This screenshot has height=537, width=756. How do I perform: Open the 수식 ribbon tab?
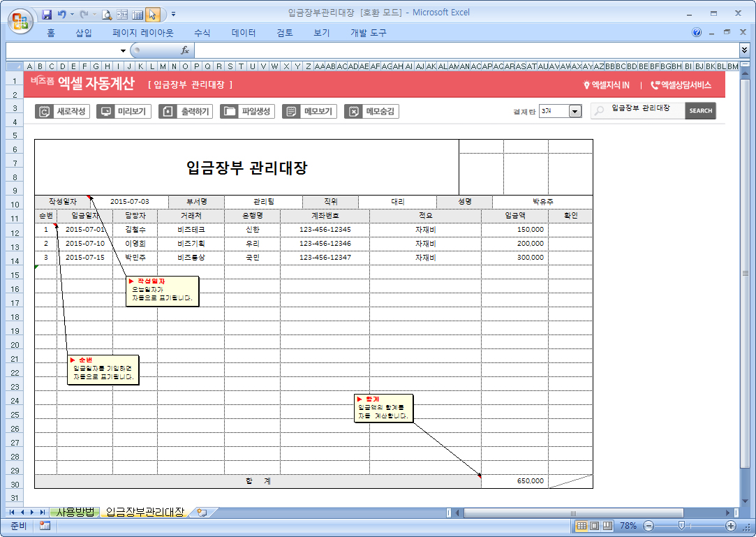coord(202,33)
